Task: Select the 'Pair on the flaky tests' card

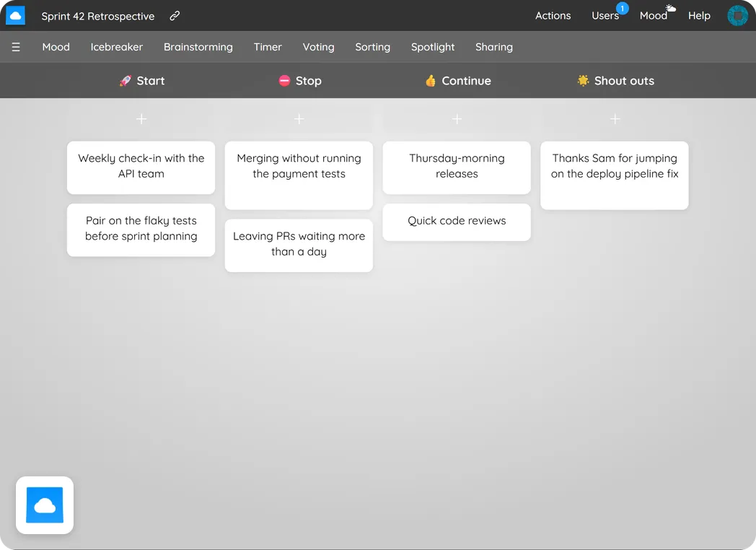Action: (141, 230)
